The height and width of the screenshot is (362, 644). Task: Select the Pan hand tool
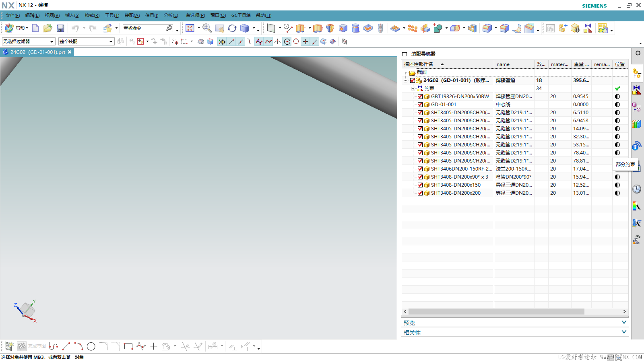coord(220,28)
